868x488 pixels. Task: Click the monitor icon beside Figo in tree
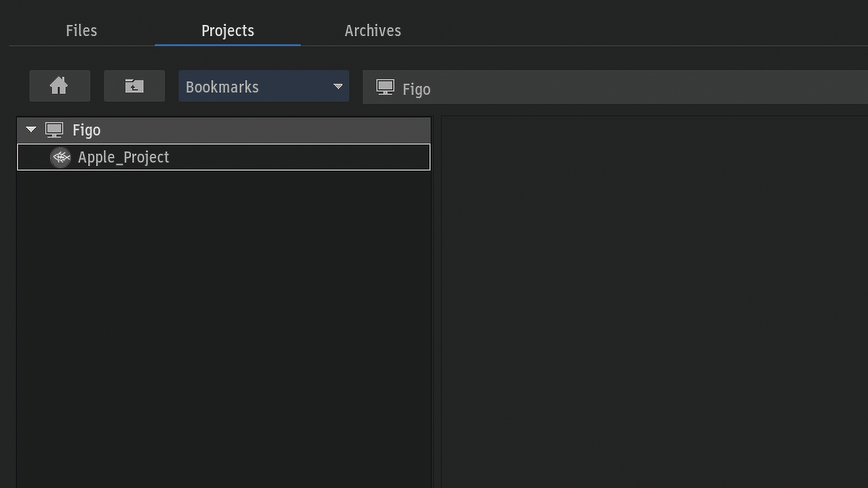pyautogui.click(x=54, y=130)
